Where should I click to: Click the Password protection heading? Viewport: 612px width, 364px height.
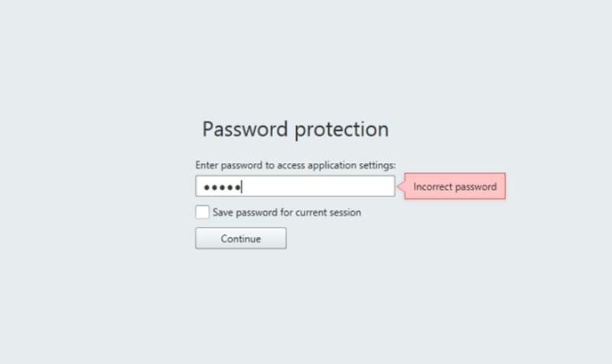coord(295,129)
